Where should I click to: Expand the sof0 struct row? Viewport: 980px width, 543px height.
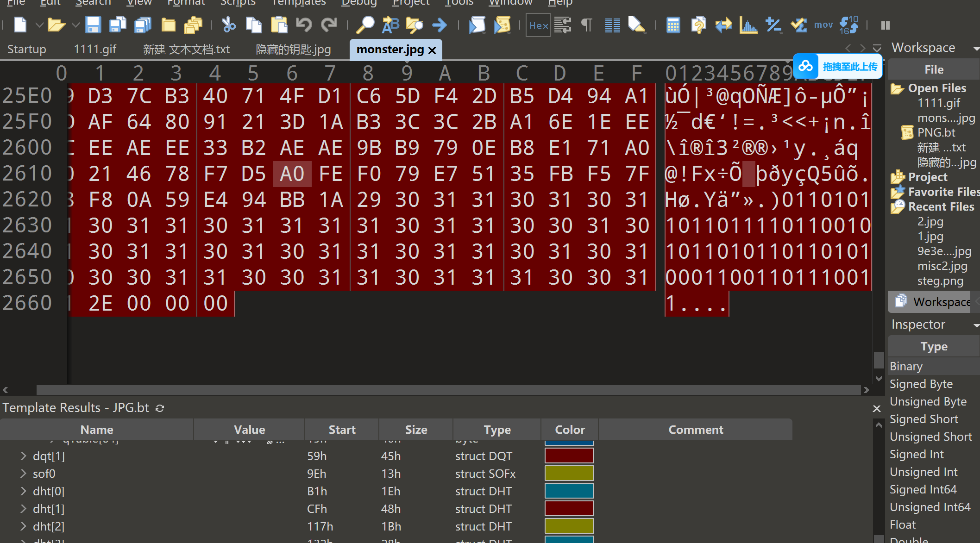23,474
